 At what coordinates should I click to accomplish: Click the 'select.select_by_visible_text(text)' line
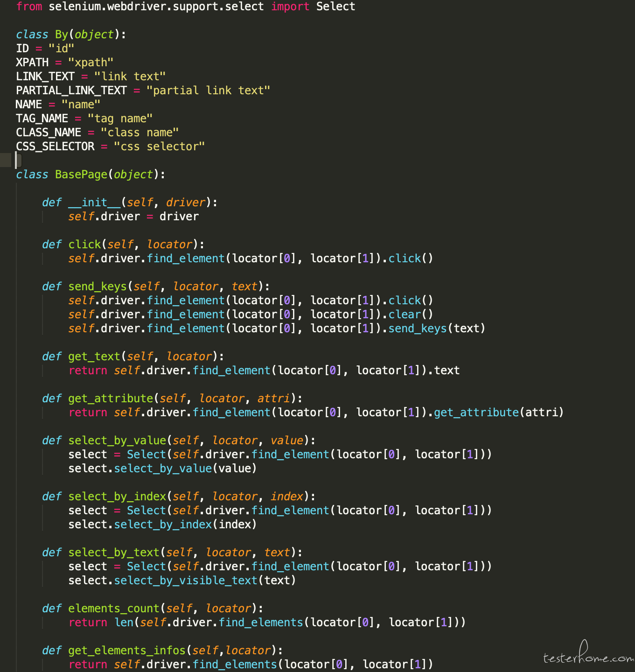(182, 581)
